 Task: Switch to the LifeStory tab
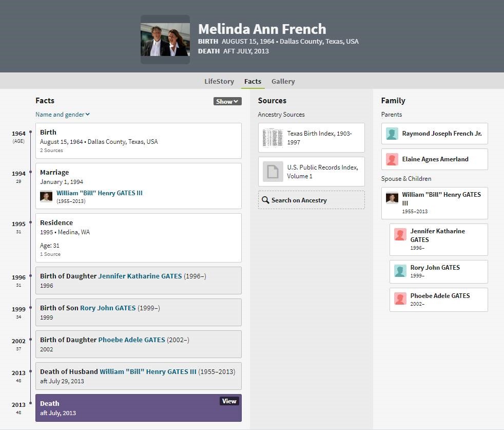click(219, 81)
